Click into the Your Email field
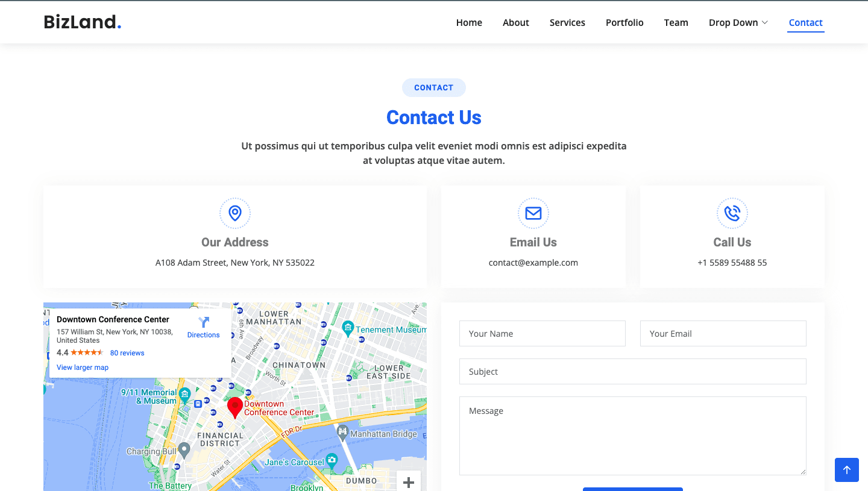 pos(723,334)
